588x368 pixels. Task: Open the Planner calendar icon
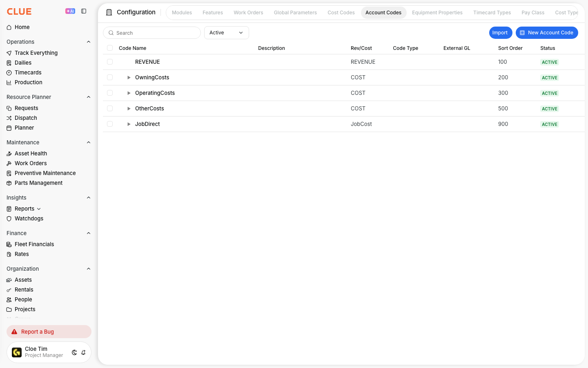[9, 128]
